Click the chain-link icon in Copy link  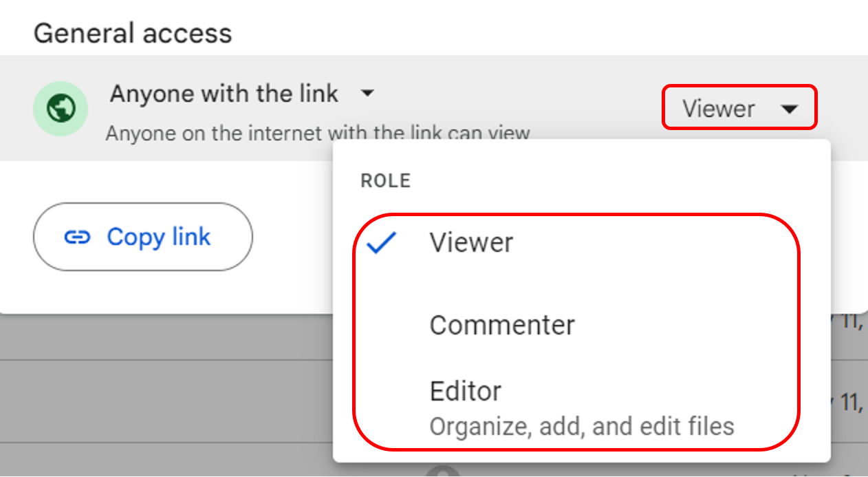click(x=77, y=237)
